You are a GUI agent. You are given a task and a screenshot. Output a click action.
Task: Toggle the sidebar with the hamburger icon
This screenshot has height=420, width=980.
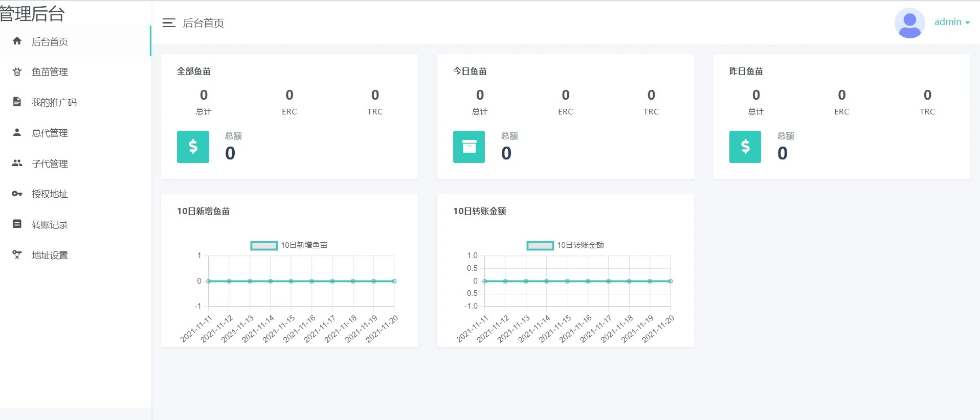point(169,23)
